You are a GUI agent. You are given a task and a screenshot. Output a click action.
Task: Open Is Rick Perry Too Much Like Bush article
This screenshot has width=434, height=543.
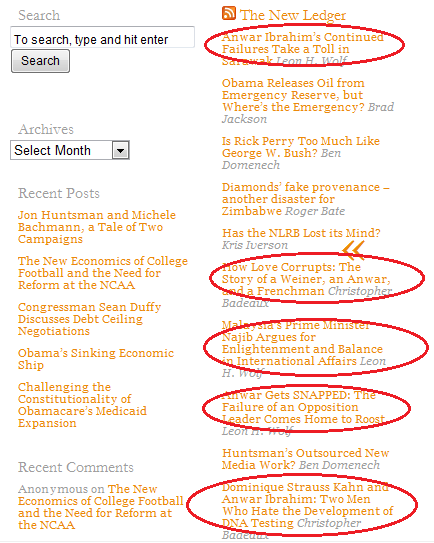[x=301, y=147]
